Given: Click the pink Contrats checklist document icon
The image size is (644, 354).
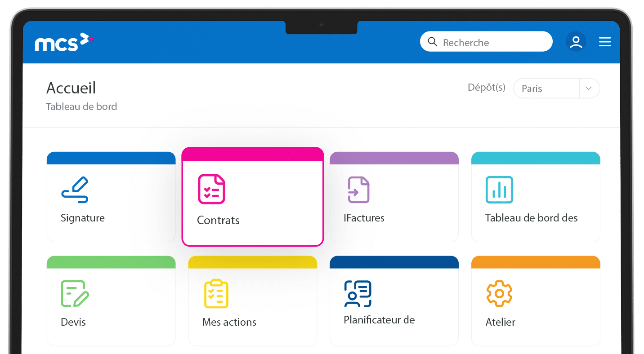Looking at the screenshot, I should (212, 189).
